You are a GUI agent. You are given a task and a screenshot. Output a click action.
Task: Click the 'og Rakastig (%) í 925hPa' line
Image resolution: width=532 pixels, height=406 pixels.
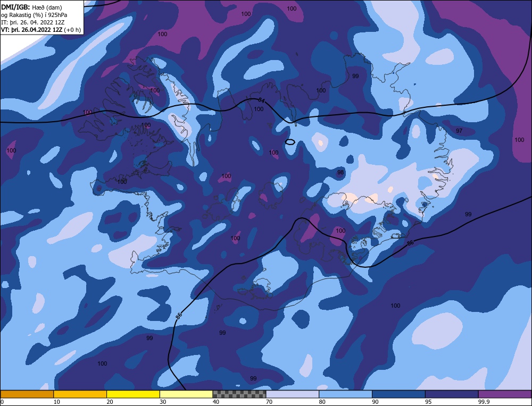click(34, 15)
